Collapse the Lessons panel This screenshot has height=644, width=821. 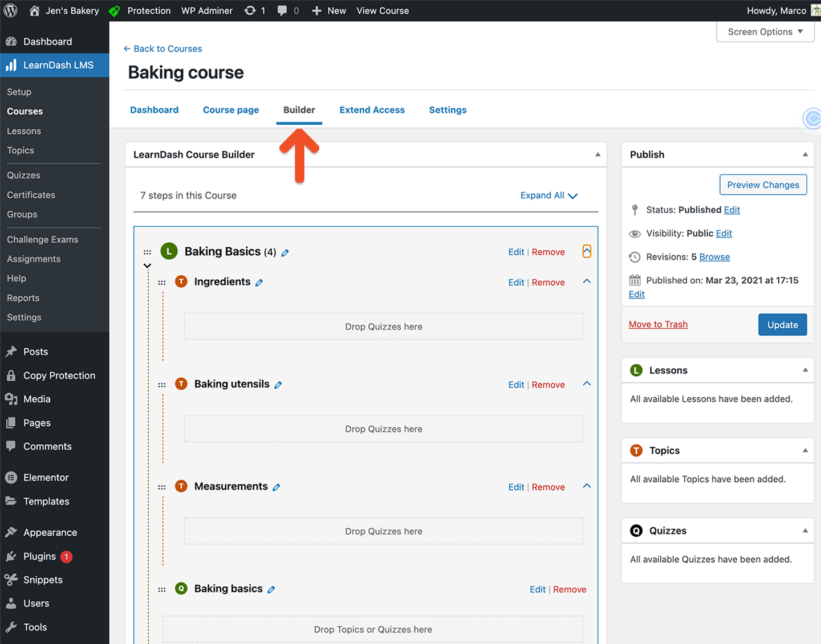coord(805,370)
